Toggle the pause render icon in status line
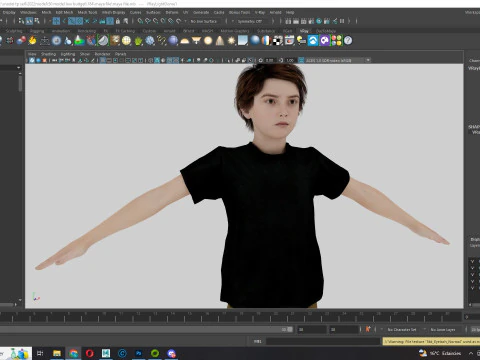The width and height of the screenshot is (480, 360). click(342, 21)
